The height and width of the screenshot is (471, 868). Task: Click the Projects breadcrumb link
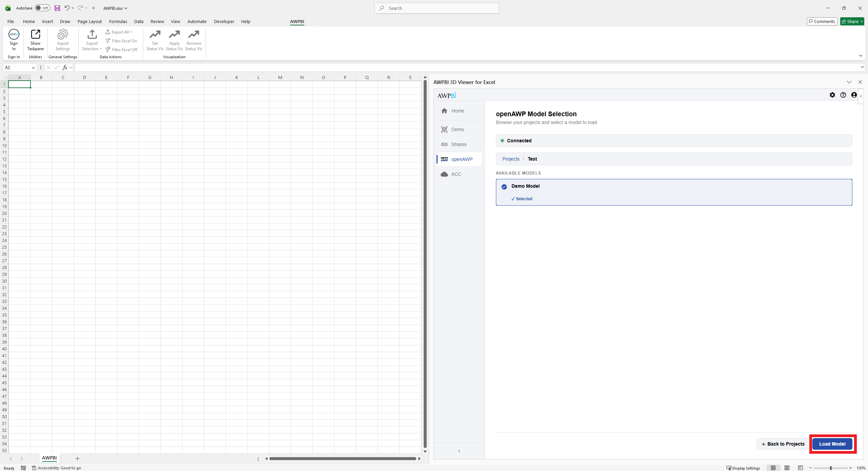[510, 159]
